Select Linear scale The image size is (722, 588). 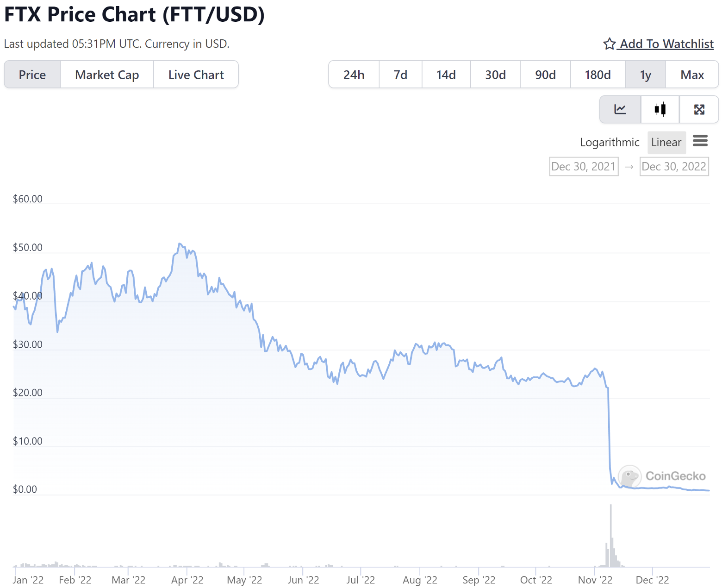666,142
